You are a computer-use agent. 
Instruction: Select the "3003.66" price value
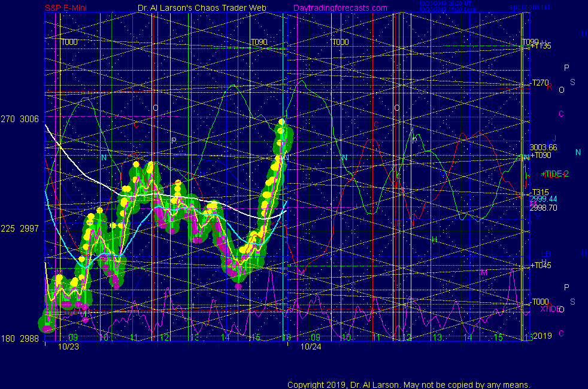543,147
